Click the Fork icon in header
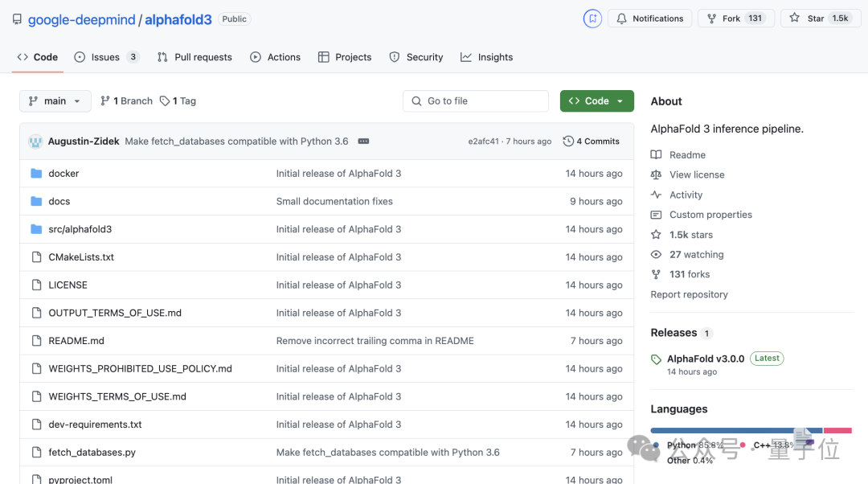The height and width of the screenshot is (484, 868). pos(712,18)
